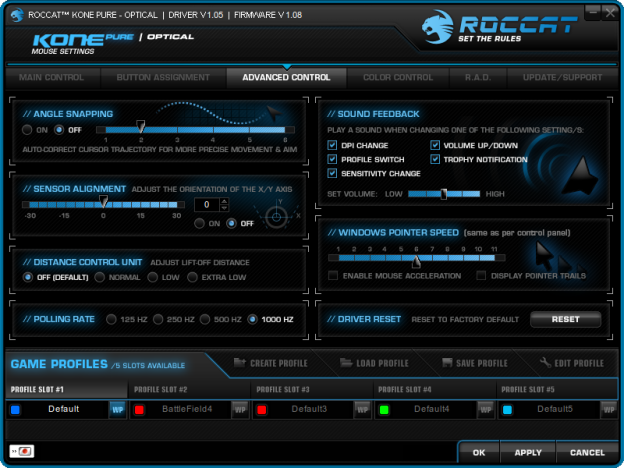Image resolution: width=624 pixels, height=468 pixels.
Task: Open the Update/Support tab
Action: point(562,78)
